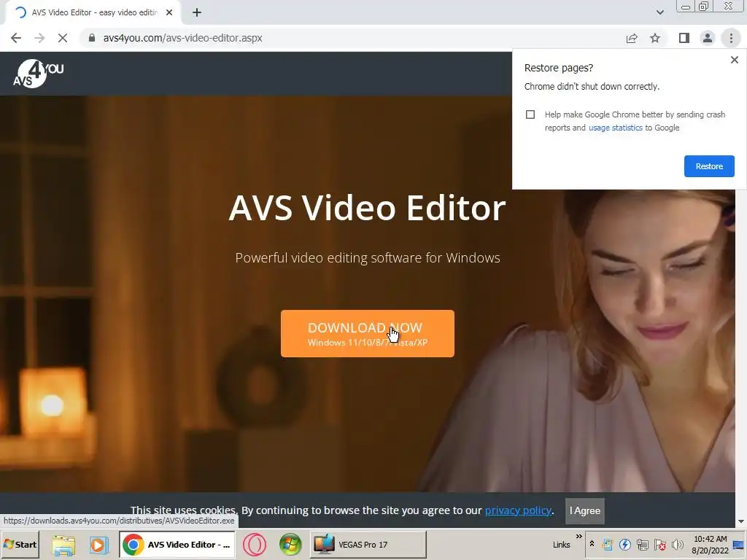Open the Windows Start menu
Image resolution: width=747 pixels, height=560 pixels.
(x=20, y=544)
